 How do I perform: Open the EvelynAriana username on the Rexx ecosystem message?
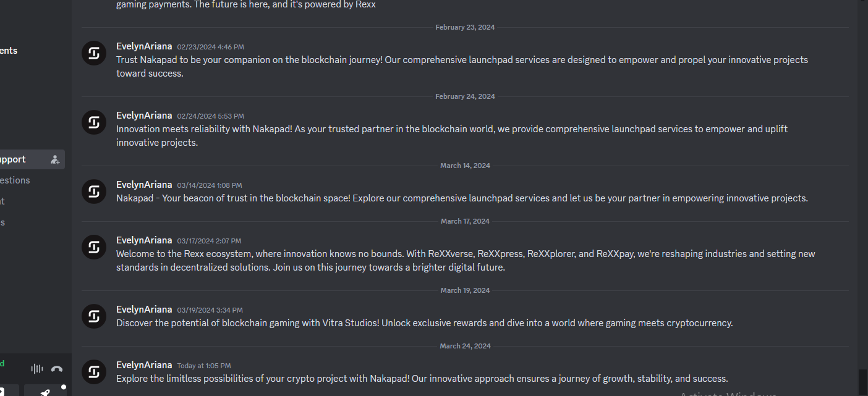[x=144, y=240]
